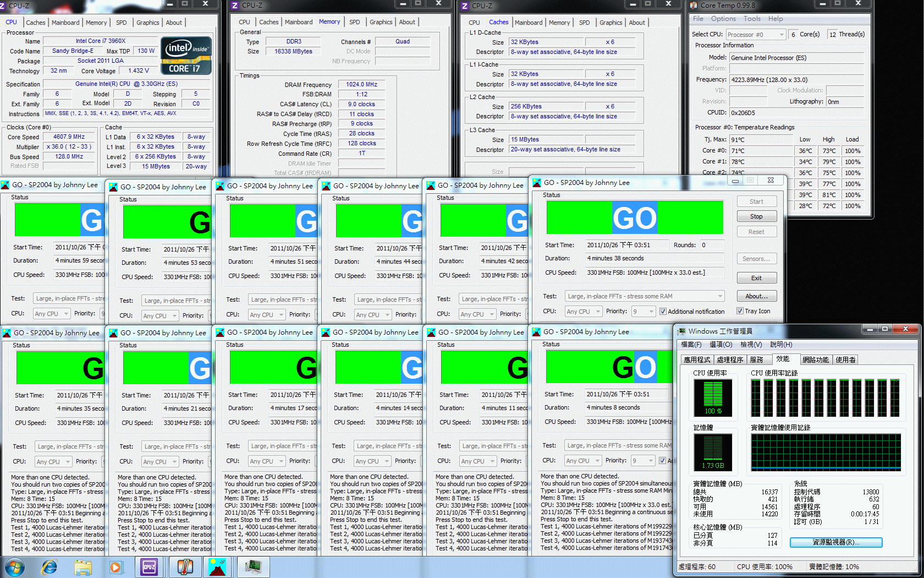Open Select CPU Processor #0 dropdown in Core Temp
The height and width of the screenshot is (578, 924).
tap(756, 35)
